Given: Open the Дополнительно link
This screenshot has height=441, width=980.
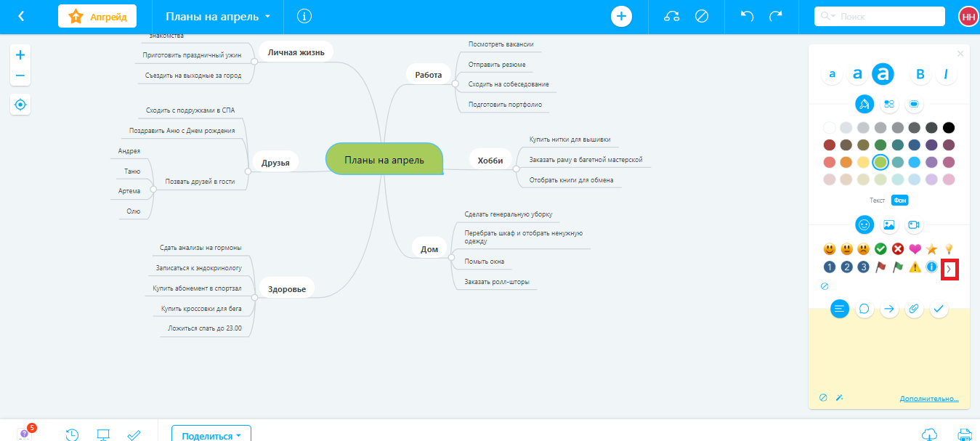Looking at the screenshot, I should tap(928, 399).
